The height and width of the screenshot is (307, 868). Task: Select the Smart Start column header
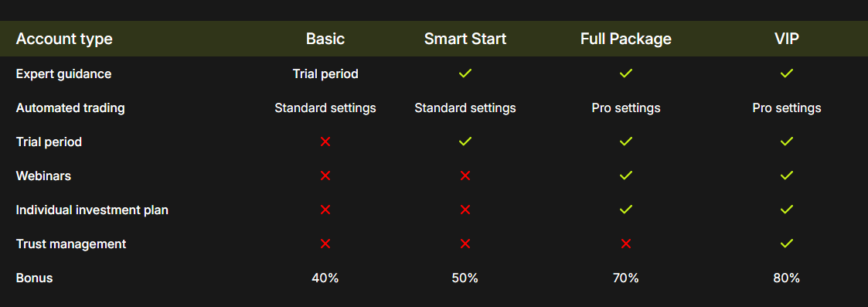[465, 39]
